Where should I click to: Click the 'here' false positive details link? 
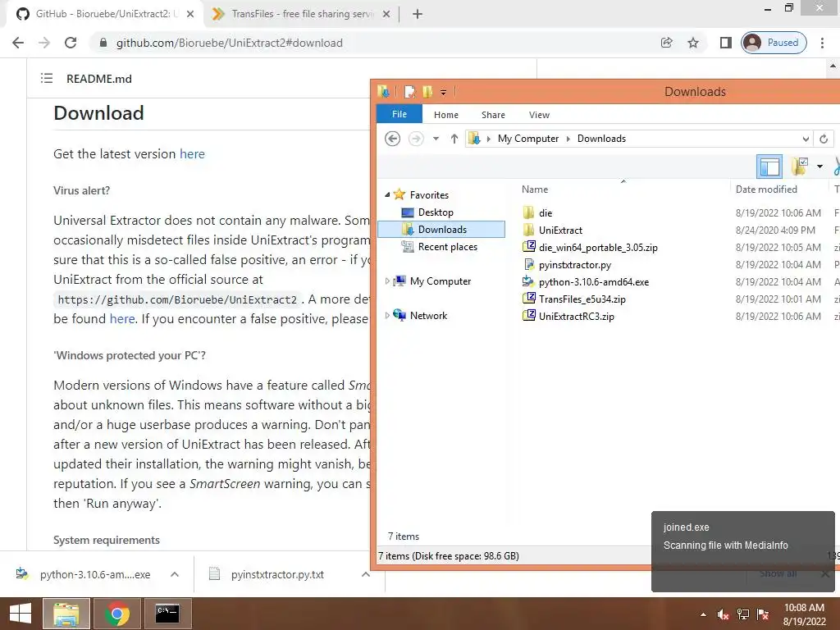pos(122,319)
